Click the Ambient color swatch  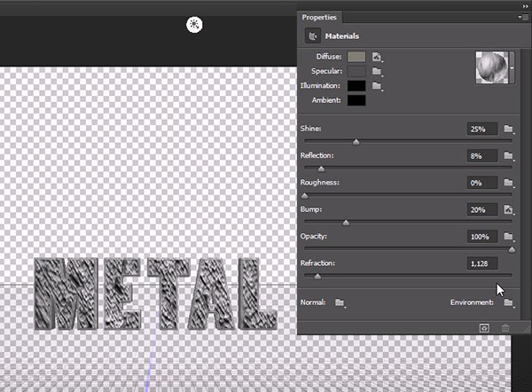click(x=356, y=100)
